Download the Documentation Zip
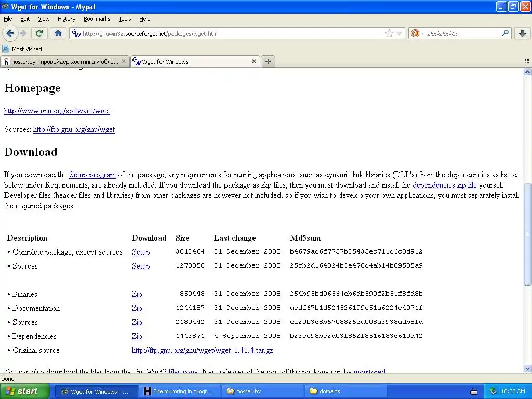This screenshot has height=399, width=532. point(137,308)
